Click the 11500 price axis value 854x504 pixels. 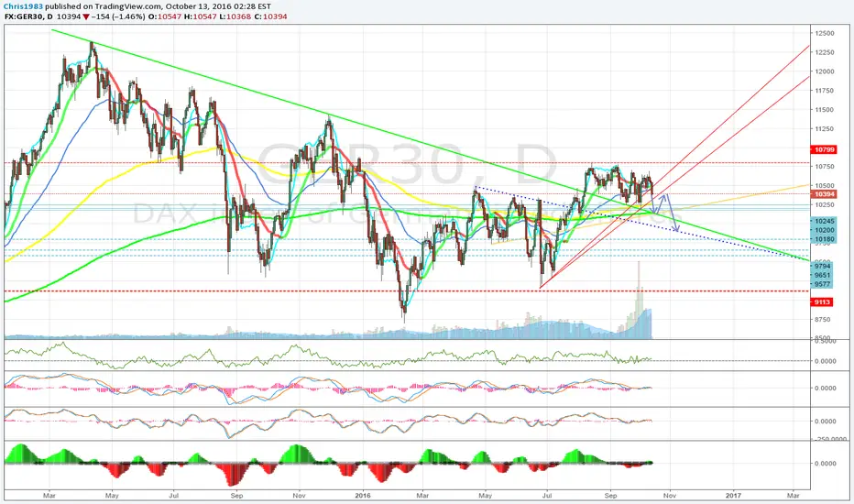click(x=825, y=110)
